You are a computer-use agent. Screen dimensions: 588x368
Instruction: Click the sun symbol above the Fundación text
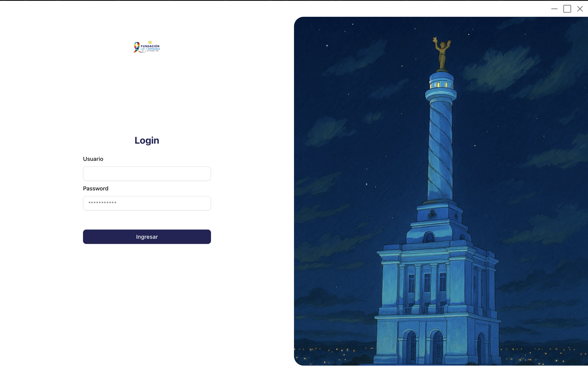pos(150,42)
